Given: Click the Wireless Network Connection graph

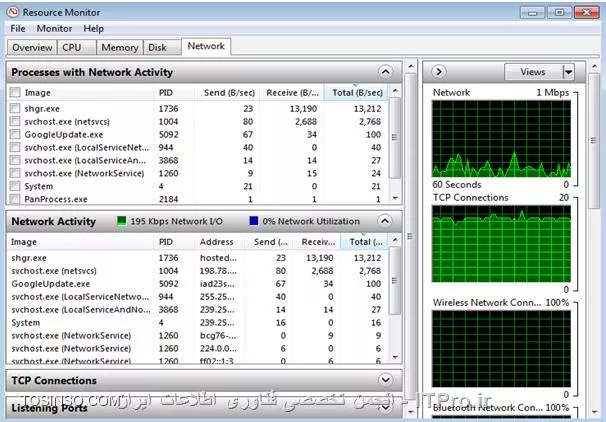Looking at the screenshot, I should (x=501, y=348).
